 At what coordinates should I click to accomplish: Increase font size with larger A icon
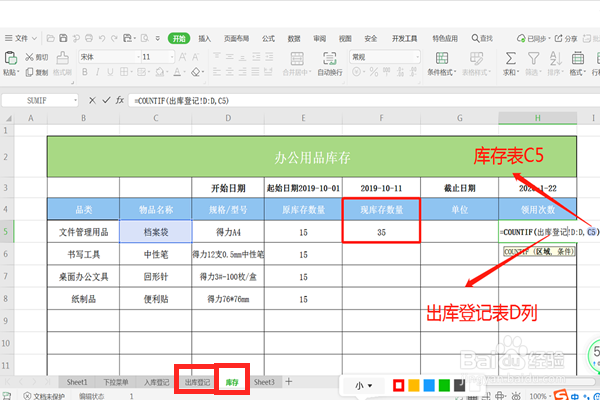pyautogui.click(x=183, y=57)
